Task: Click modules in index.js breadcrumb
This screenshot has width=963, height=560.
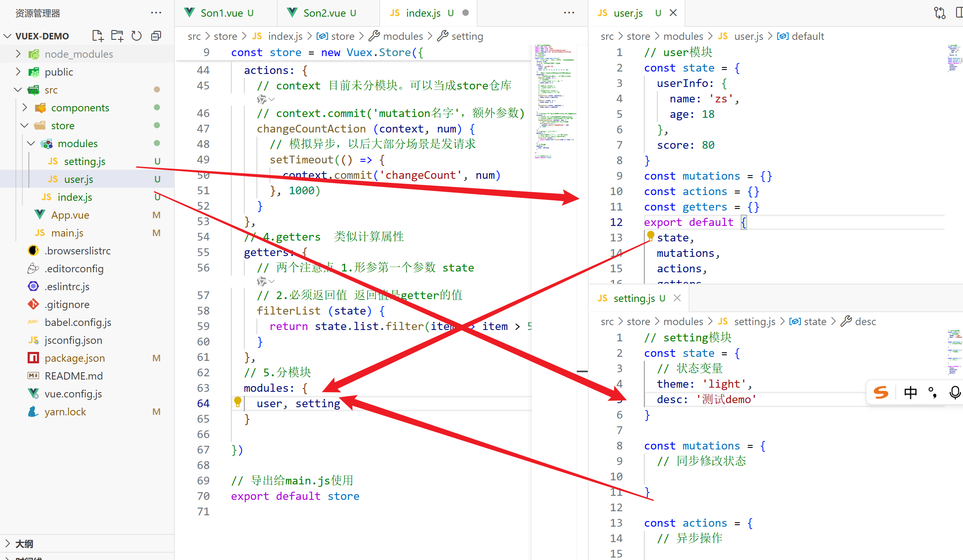Action: click(402, 36)
